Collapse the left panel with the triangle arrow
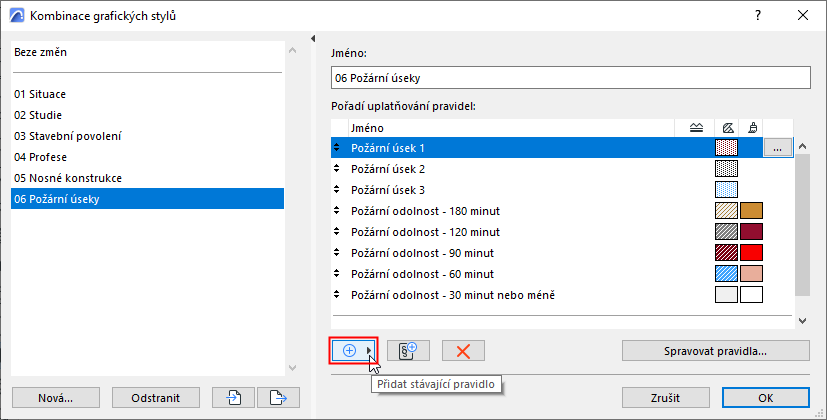 click(313, 39)
